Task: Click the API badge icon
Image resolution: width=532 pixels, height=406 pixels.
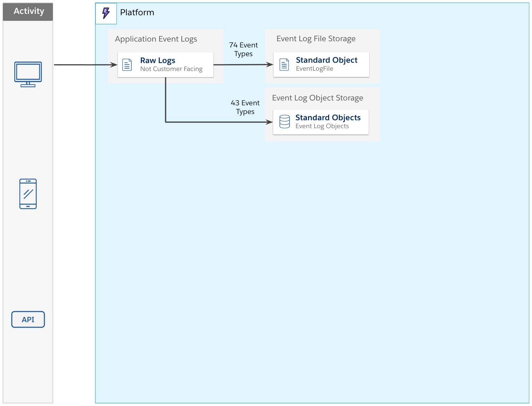Action: click(x=28, y=319)
